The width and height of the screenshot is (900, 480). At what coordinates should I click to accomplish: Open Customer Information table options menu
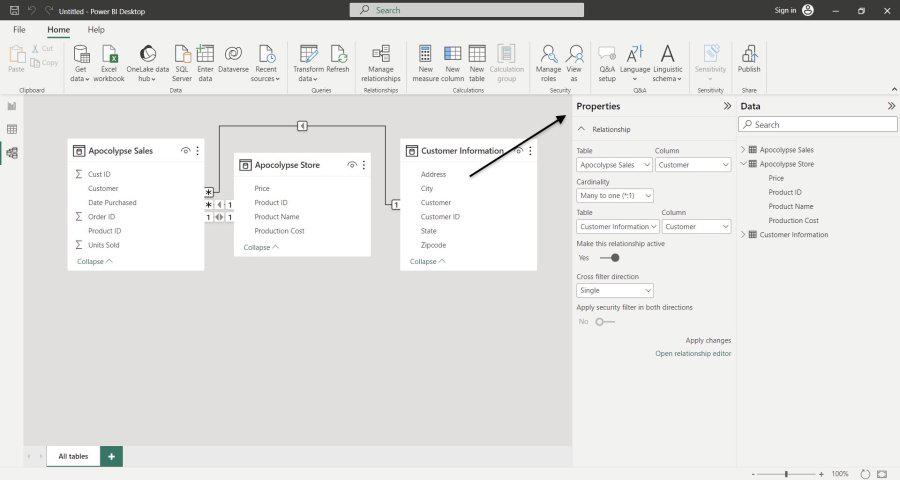(x=530, y=150)
